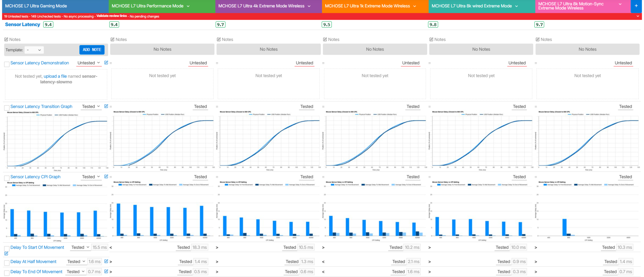
Task: Enable the Delay At Half Movement checkbox
Action: (x=7, y=263)
